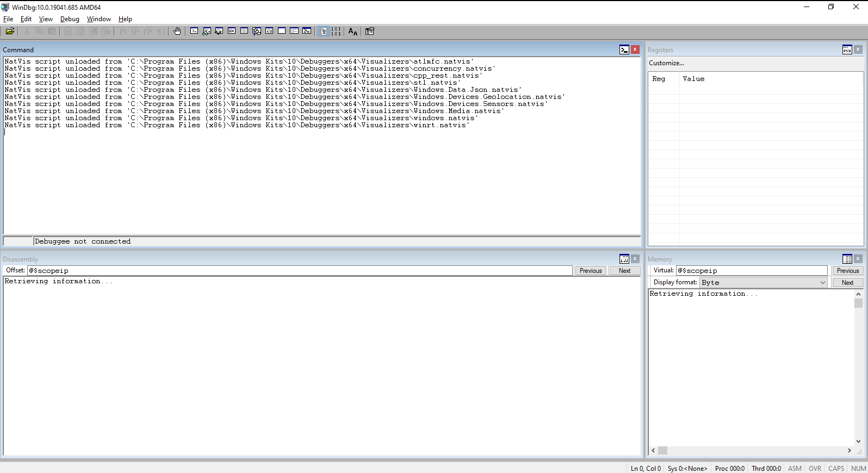Click the Font toolbar icon

[353, 32]
